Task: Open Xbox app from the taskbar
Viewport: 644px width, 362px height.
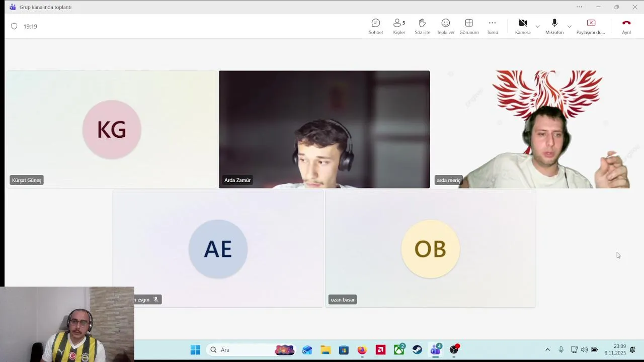Action: 399,350
